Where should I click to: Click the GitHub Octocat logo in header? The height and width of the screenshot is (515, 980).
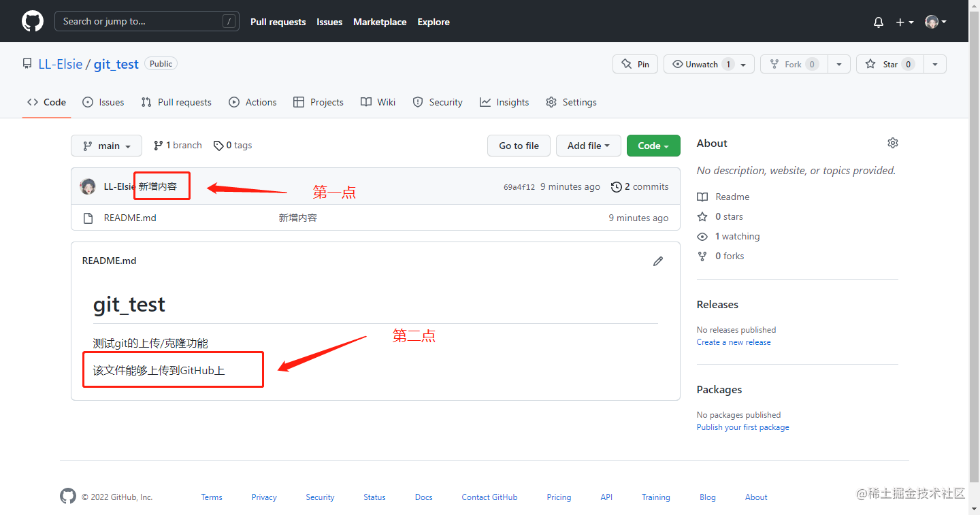[x=33, y=21]
